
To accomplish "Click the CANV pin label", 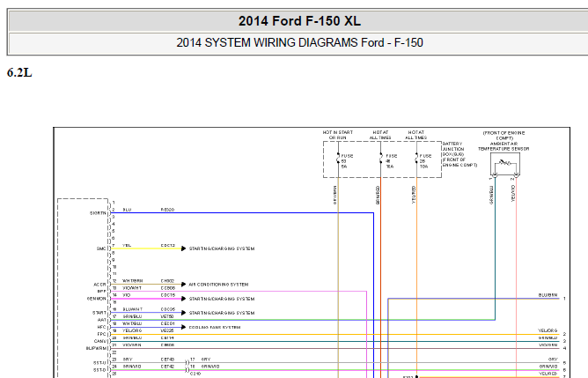I will [x=100, y=341].
